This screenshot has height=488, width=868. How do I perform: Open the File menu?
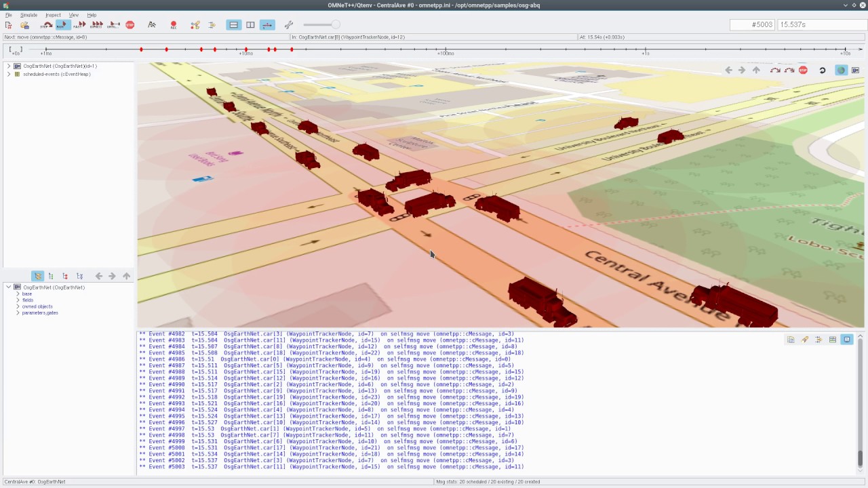click(9, 14)
